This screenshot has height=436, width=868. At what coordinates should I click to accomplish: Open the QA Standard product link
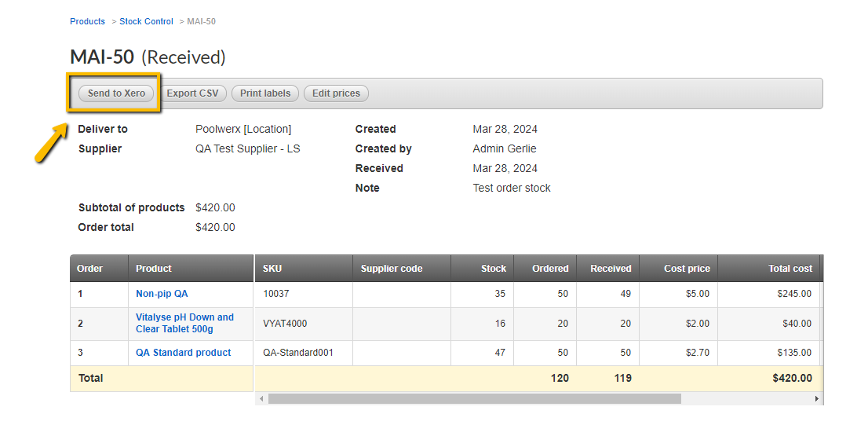(x=183, y=353)
